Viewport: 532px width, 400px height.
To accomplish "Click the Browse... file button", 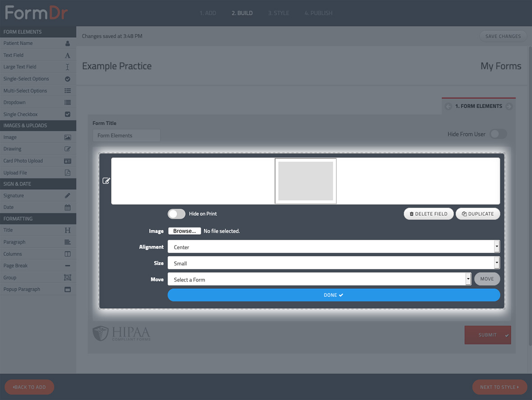I will pyautogui.click(x=184, y=231).
